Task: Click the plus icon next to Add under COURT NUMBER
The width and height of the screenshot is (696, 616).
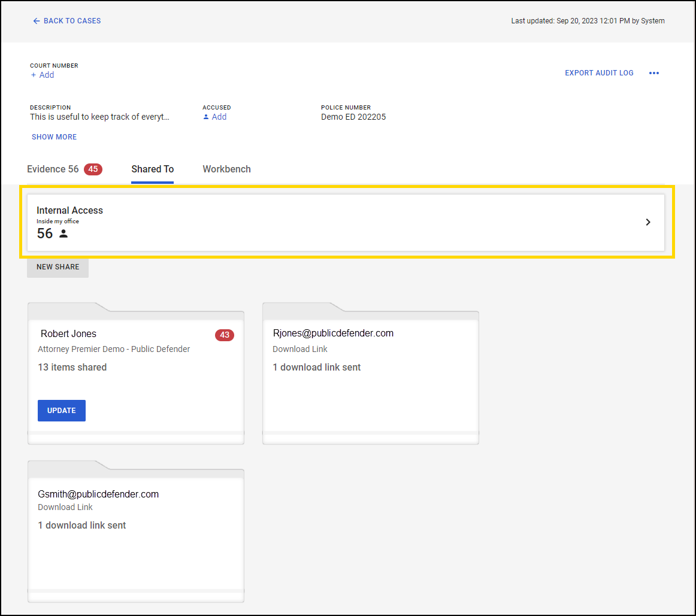Action: 32,75
